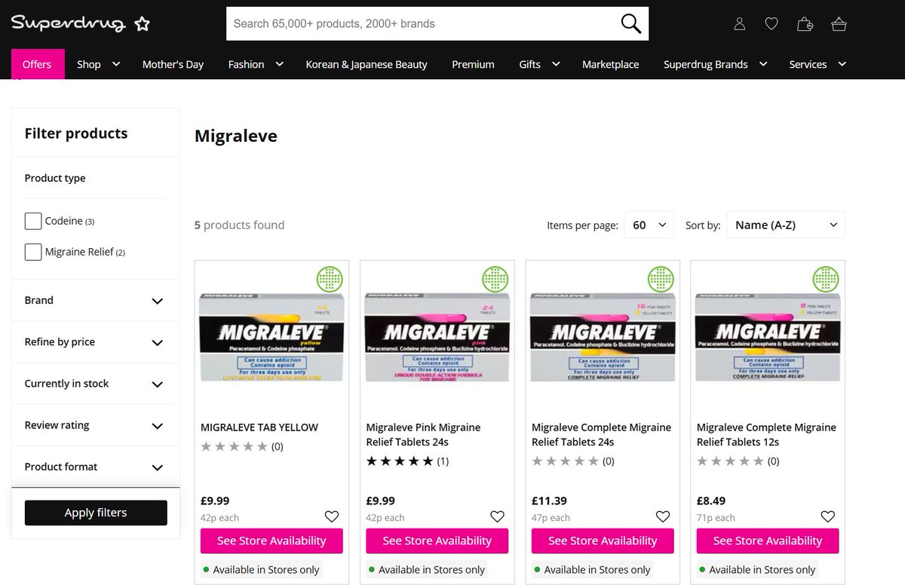Click pharmacy badge on Migraleve Complete 12s
Viewport: 905px width, 588px height.
(826, 279)
